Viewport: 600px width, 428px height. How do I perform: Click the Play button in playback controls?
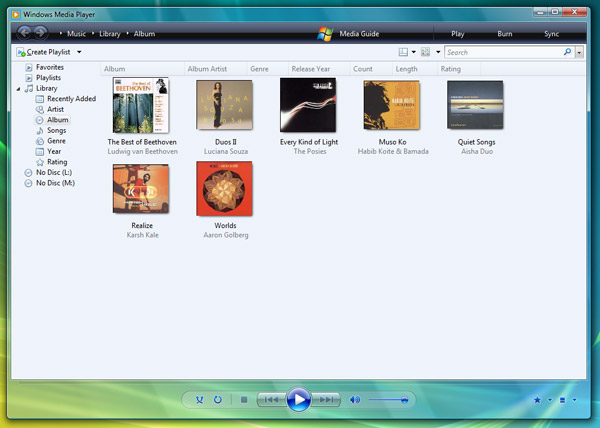point(298,400)
